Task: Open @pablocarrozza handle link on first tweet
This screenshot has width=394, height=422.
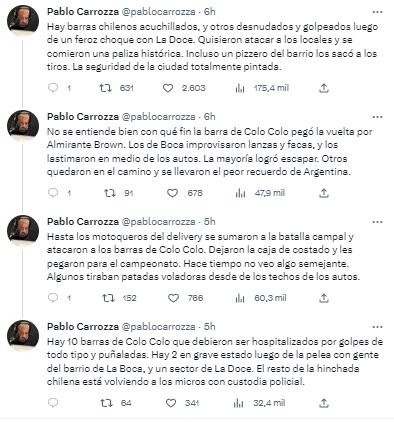Action: pos(159,12)
